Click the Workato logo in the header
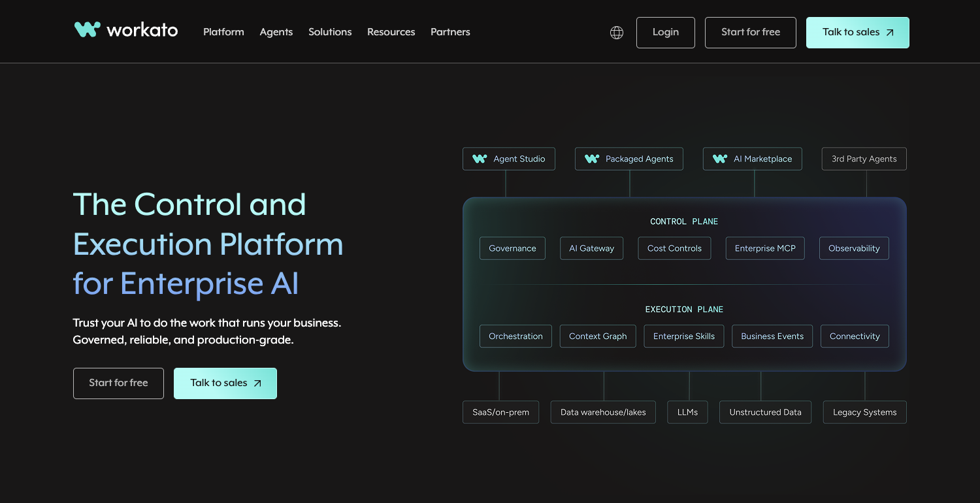Viewport: 980px width, 503px height. [125, 30]
